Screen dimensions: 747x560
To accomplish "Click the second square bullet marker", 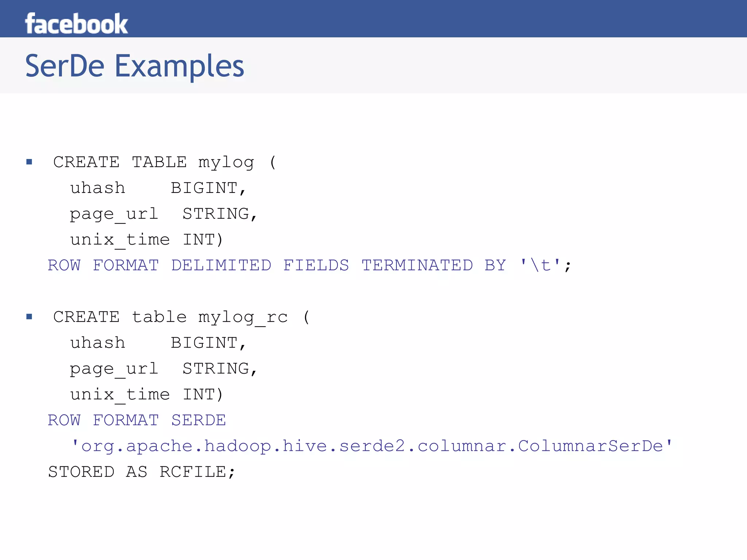I will click(29, 316).
